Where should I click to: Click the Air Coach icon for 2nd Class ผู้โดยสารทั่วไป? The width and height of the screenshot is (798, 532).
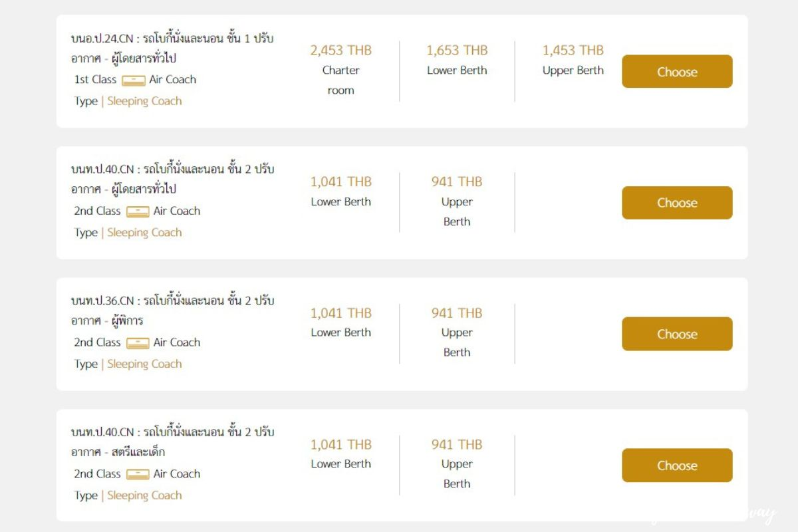point(138,212)
